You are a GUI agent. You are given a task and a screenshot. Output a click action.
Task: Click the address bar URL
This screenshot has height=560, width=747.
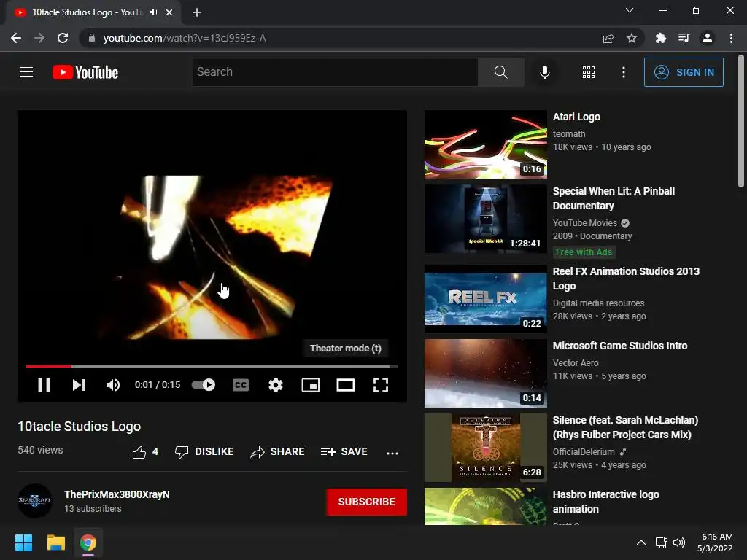(x=185, y=38)
